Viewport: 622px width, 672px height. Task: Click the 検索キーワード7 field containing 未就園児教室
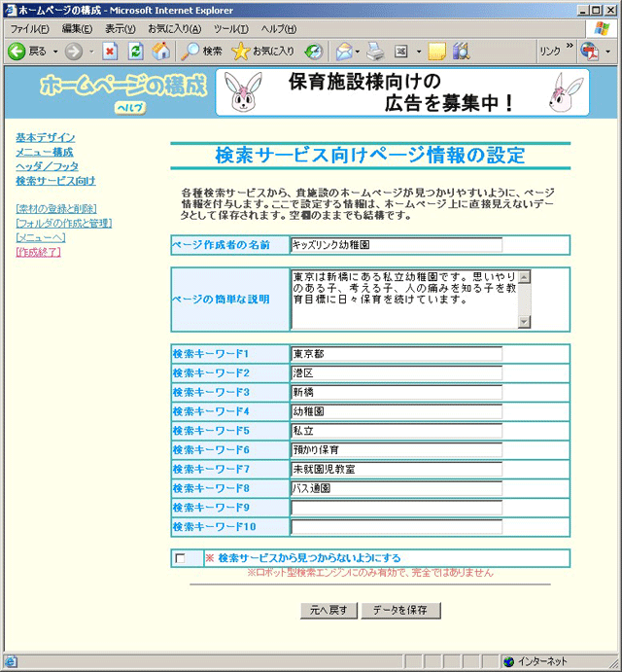pyautogui.click(x=397, y=470)
